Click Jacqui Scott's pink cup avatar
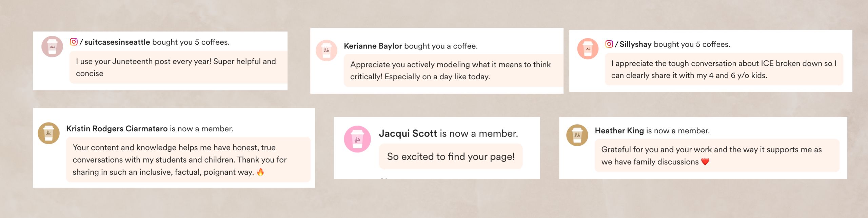Viewport: 868px width, 218px height. click(x=357, y=139)
